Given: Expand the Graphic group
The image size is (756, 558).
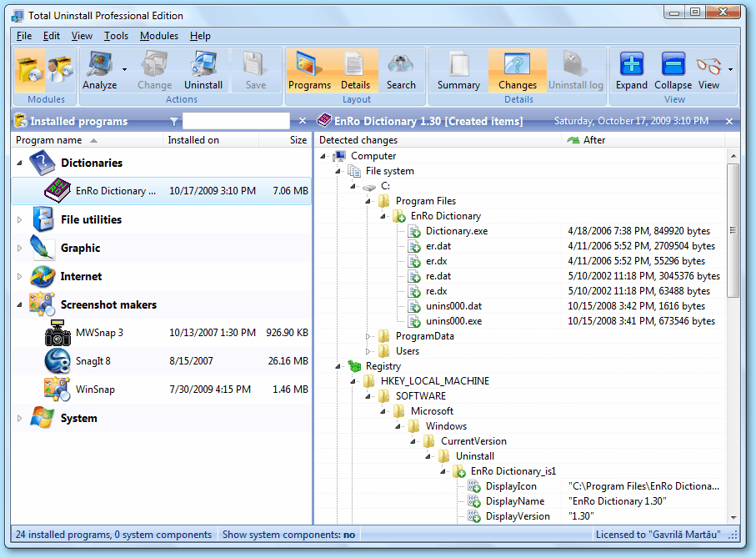Looking at the screenshot, I should coord(20,249).
